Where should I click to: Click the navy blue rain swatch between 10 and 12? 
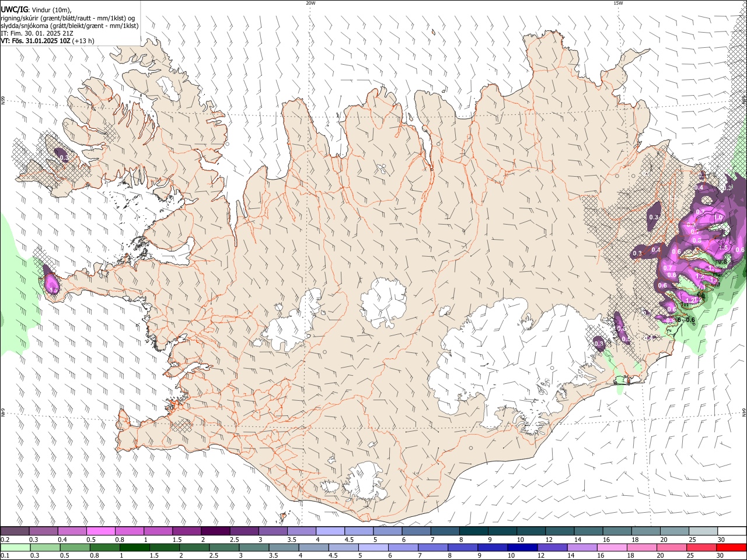point(522,547)
